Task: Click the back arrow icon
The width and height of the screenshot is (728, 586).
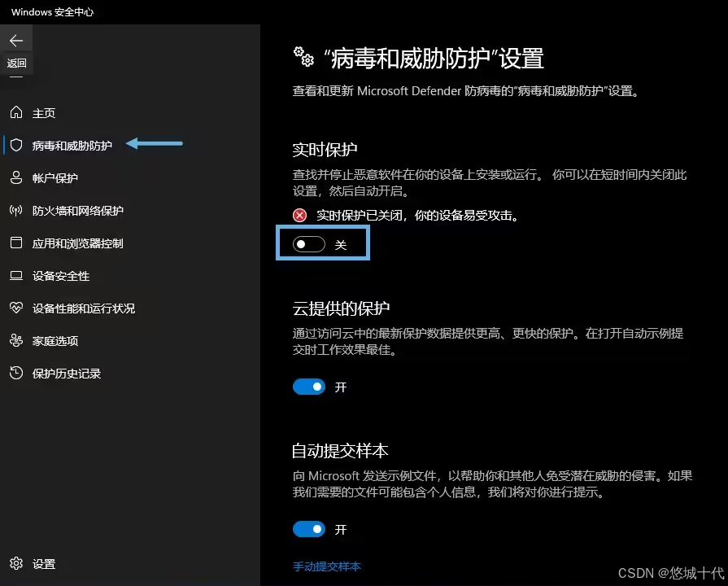Action: 16,41
